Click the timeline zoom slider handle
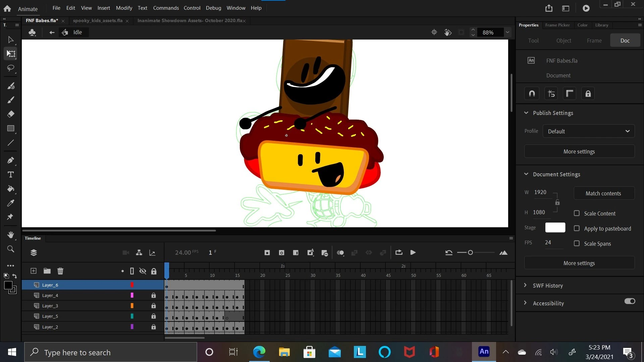644x362 pixels. tap(470, 252)
